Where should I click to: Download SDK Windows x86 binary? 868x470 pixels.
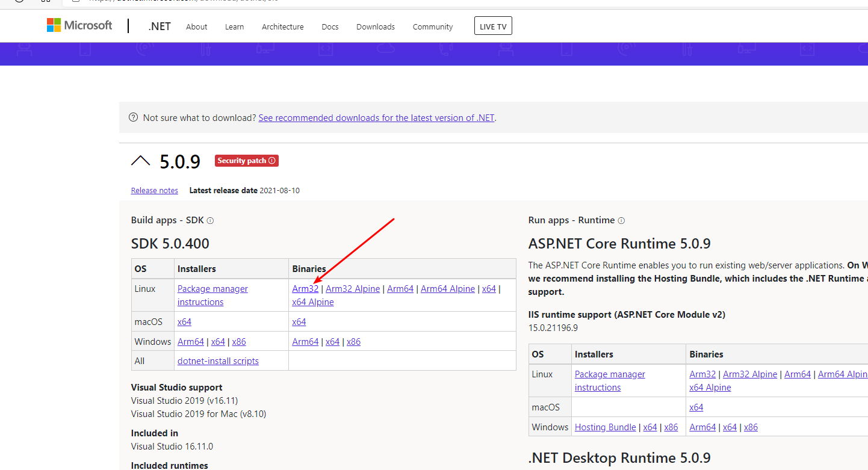pyautogui.click(x=354, y=342)
